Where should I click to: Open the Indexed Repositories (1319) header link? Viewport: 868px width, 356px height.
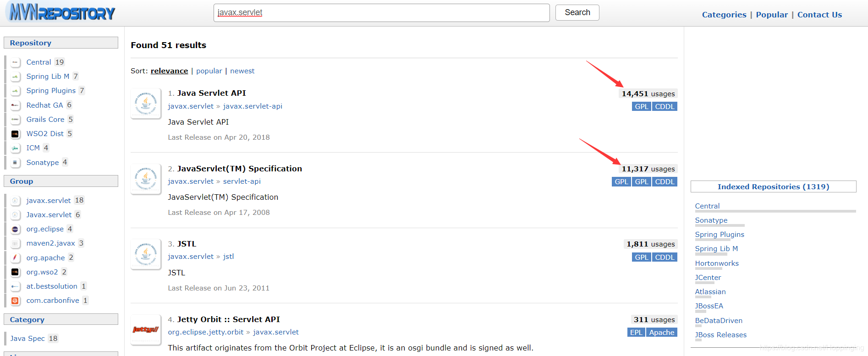[773, 186]
